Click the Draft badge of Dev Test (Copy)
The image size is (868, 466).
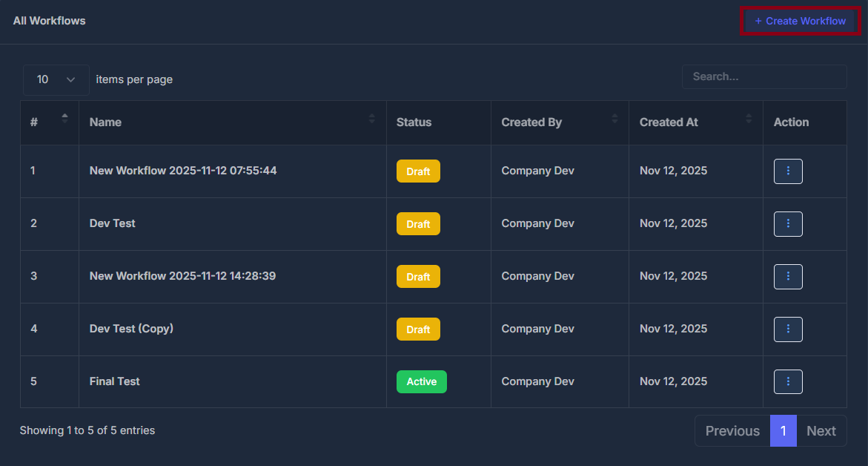point(418,329)
